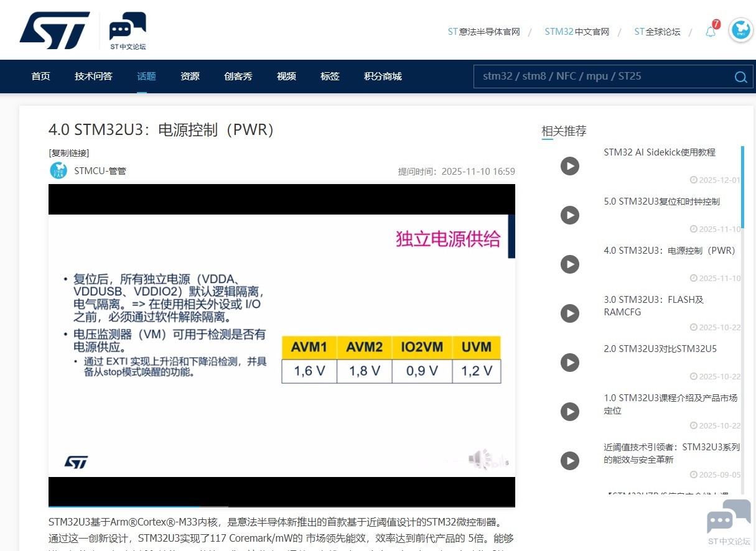Play 4.0 STM32U3：电源控制 sidebar video icon
The width and height of the screenshot is (756, 551).
coord(570,264)
